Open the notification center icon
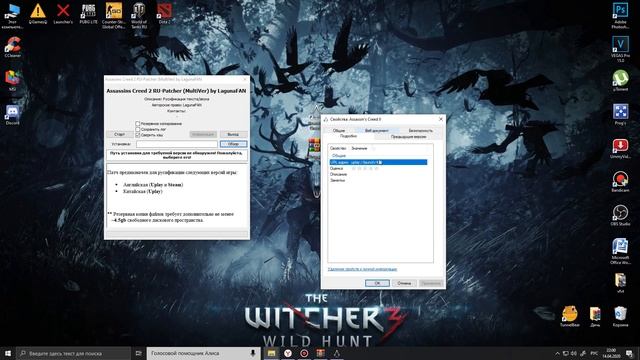 pos(629,353)
